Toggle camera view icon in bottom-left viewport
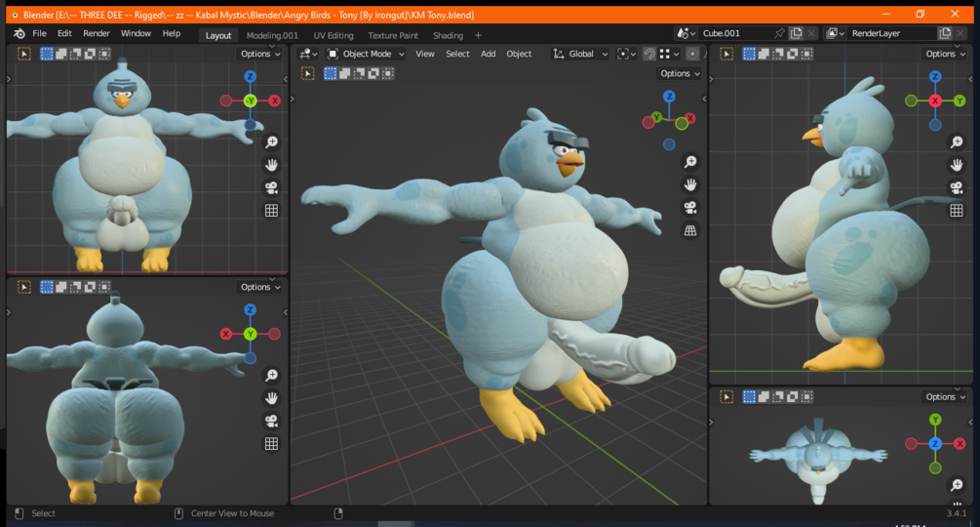The height and width of the screenshot is (527, 980). [x=271, y=421]
